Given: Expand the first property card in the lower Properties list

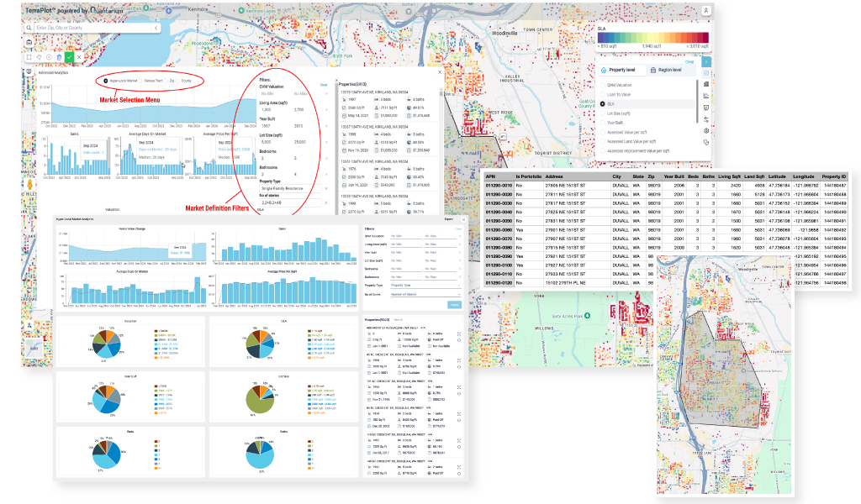Looking at the screenshot, I should tap(459, 334).
